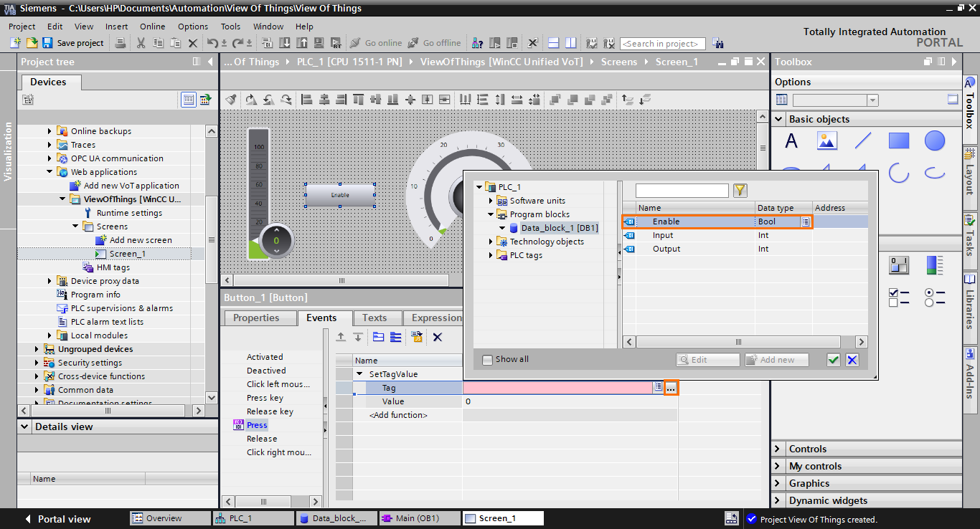The image size is (980, 529).
Task: Click the Print icon in main toolbar
Action: 121,43
